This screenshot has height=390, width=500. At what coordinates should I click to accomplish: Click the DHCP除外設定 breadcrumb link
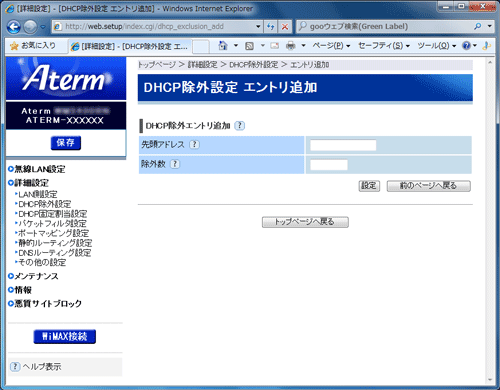254,65
